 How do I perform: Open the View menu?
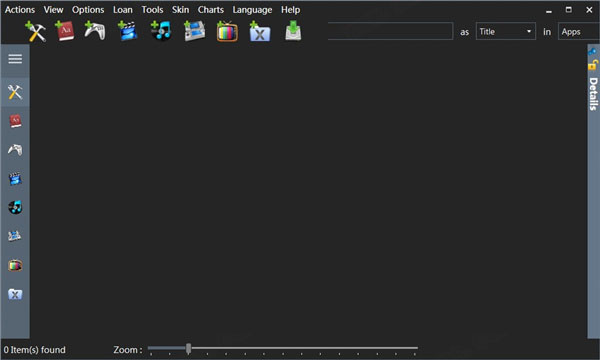53,10
